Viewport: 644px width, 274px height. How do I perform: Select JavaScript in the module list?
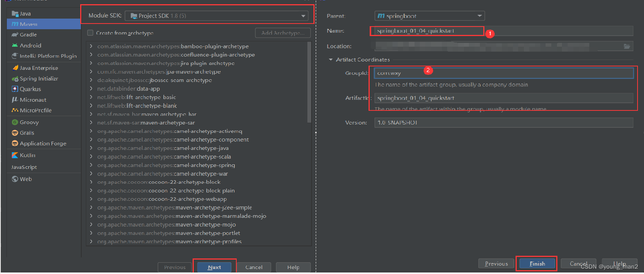click(x=24, y=167)
